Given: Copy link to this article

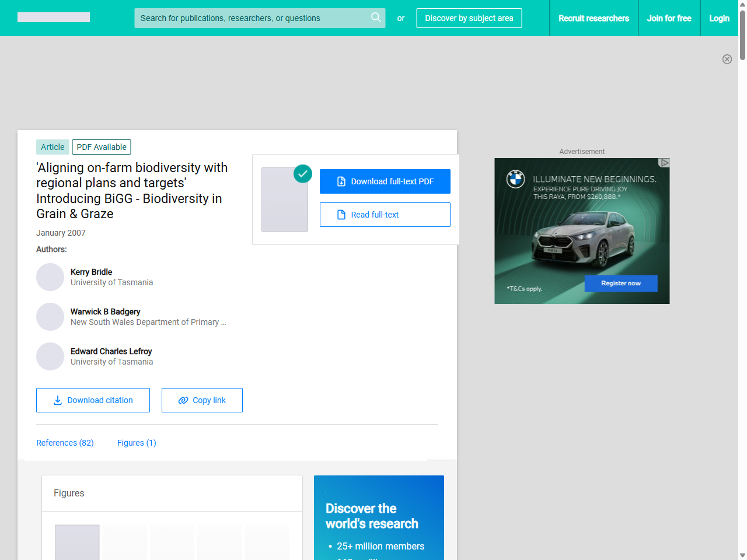Looking at the screenshot, I should [202, 400].
